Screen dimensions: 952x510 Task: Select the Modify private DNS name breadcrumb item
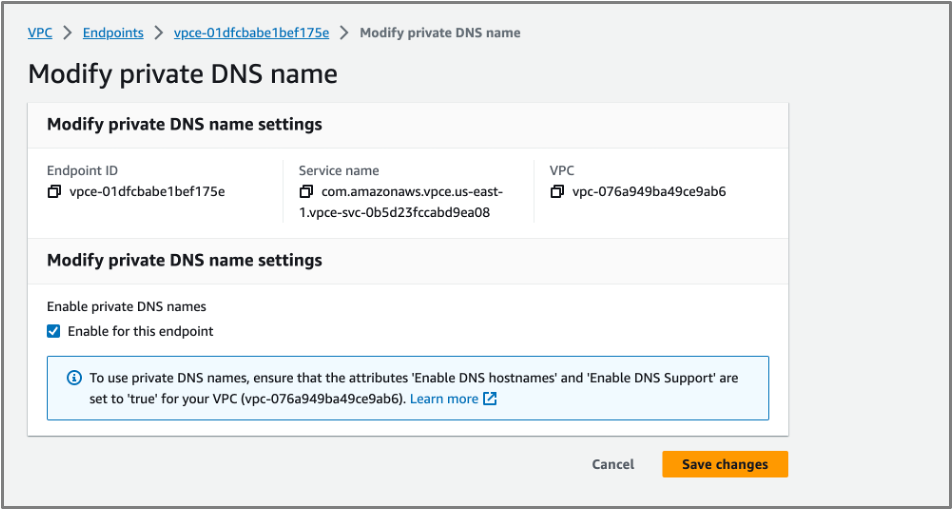click(440, 33)
